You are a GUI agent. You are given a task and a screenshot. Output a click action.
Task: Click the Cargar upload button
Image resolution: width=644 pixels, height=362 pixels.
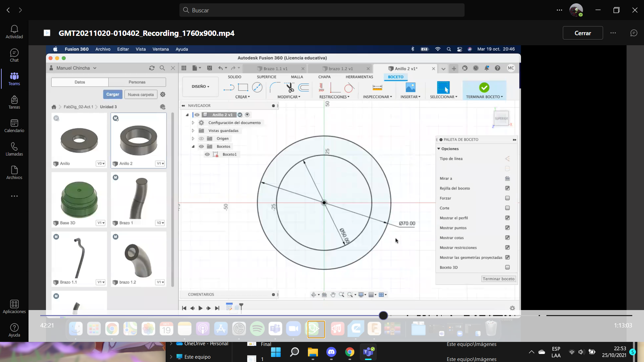[x=113, y=95]
